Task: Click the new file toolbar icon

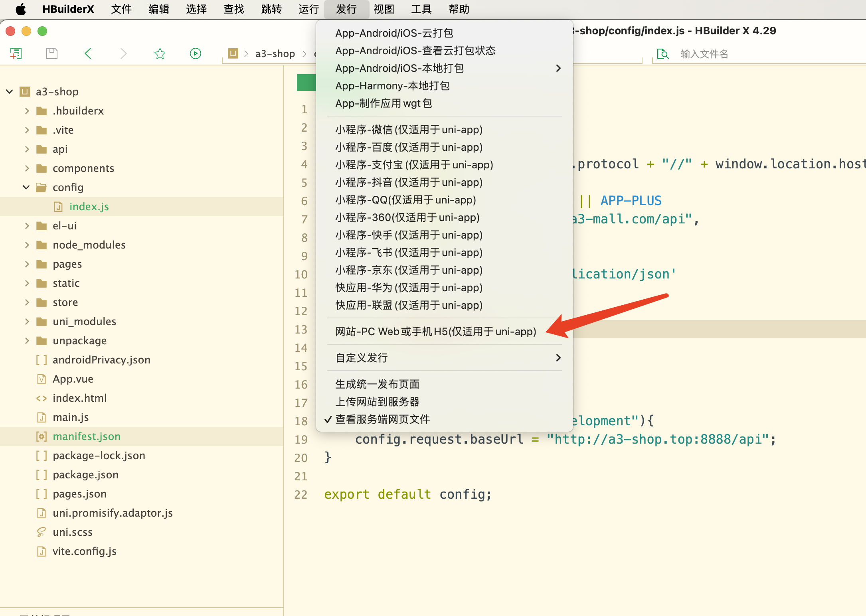Action: click(x=16, y=53)
